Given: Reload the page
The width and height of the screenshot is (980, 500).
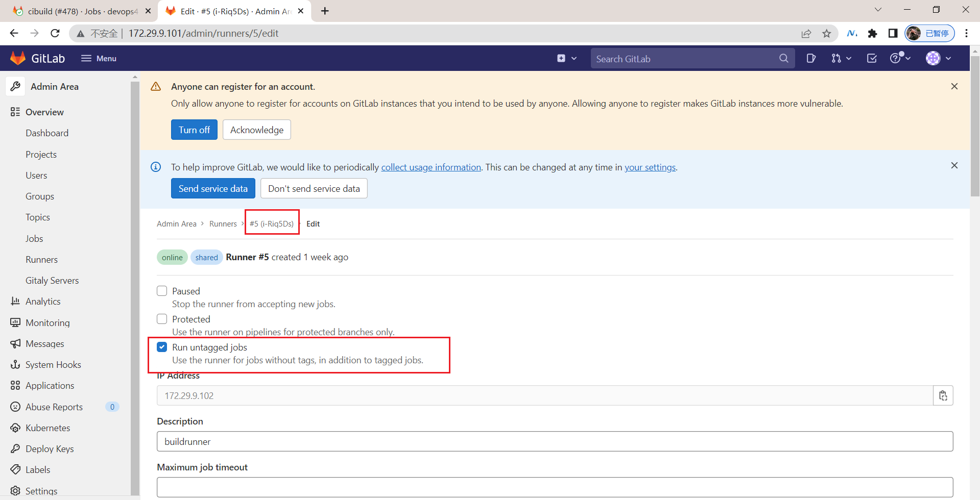Looking at the screenshot, I should click(55, 33).
